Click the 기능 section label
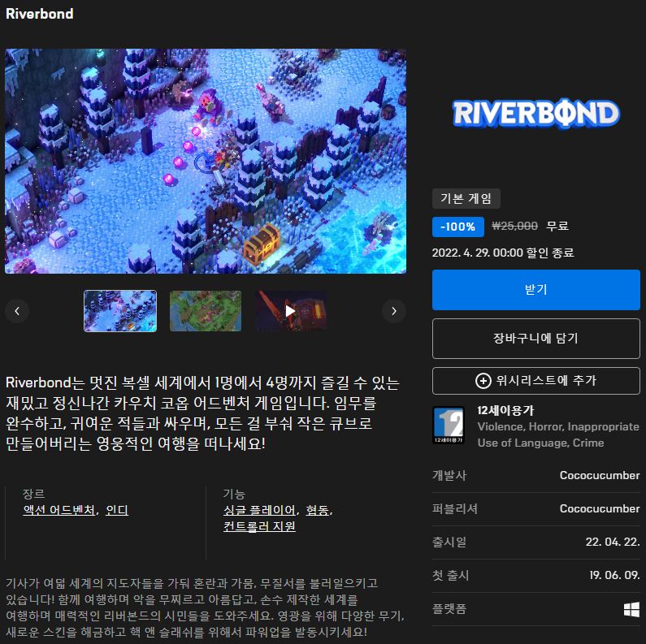Image resolution: width=646 pixels, height=644 pixels. point(234,493)
